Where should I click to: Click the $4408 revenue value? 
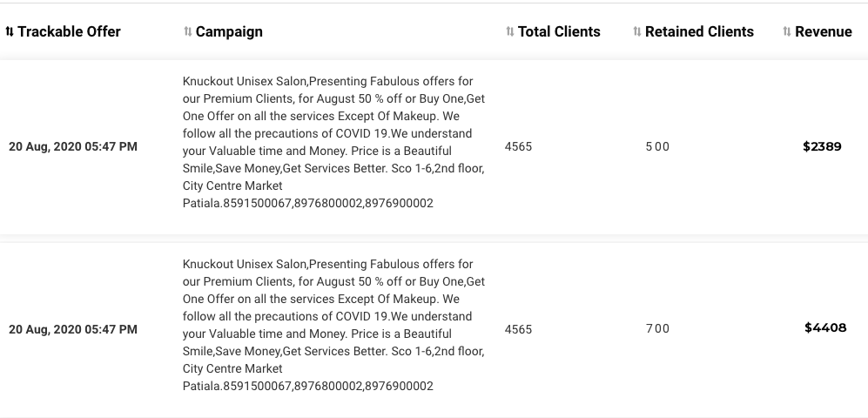point(825,327)
